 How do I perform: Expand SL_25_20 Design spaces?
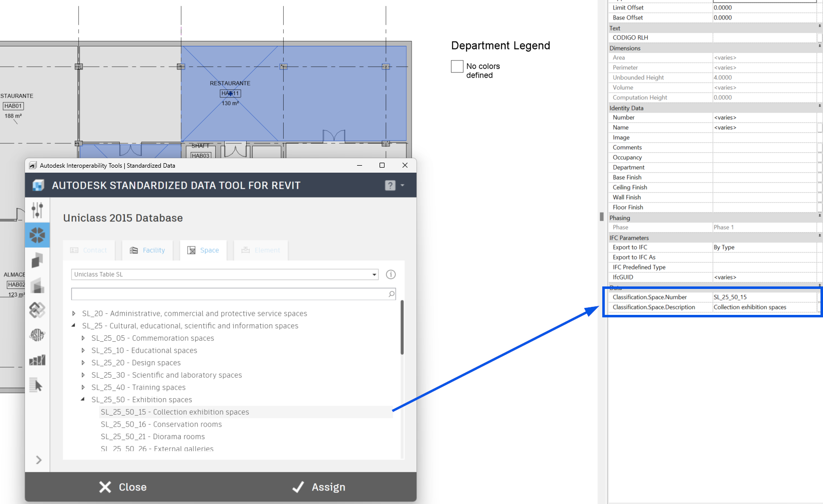pos(83,363)
